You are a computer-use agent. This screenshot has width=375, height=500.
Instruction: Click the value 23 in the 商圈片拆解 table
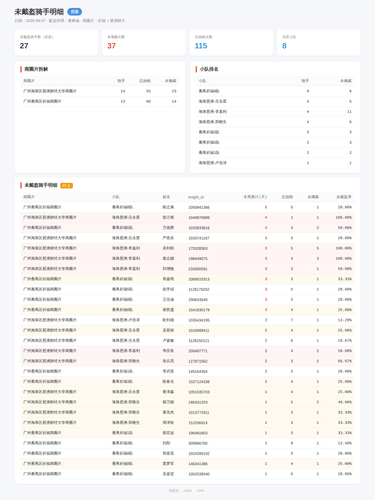174,91
